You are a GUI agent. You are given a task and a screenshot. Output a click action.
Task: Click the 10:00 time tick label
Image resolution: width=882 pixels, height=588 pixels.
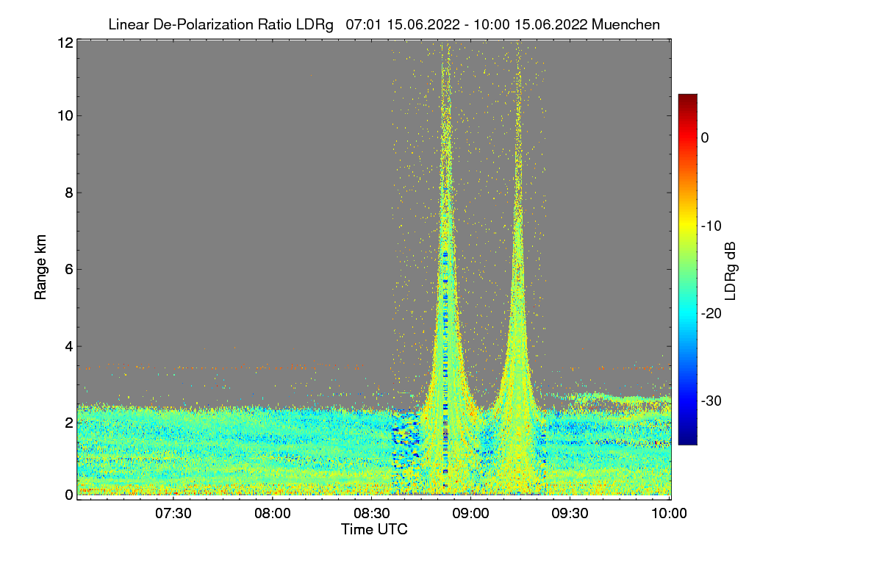pos(669,514)
